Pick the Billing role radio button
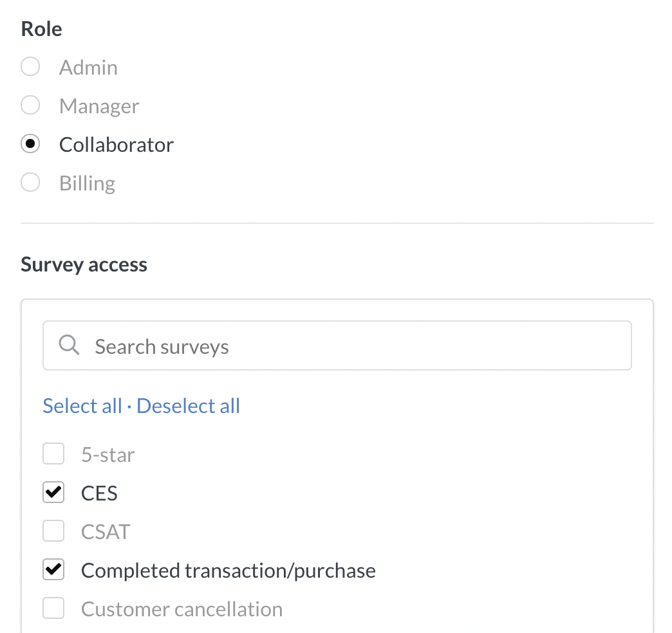 [30, 183]
